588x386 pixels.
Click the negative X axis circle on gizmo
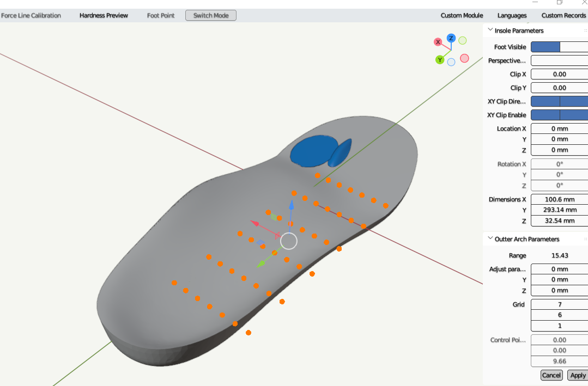coord(464,58)
